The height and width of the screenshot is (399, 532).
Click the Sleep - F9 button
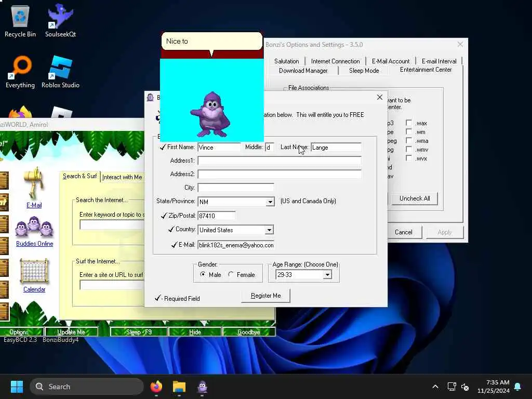(139, 332)
